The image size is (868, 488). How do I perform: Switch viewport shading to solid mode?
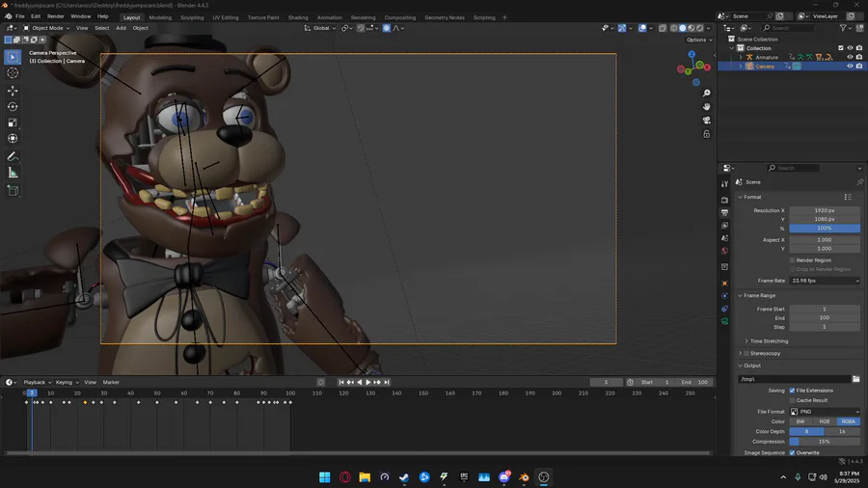tap(683, 28)
